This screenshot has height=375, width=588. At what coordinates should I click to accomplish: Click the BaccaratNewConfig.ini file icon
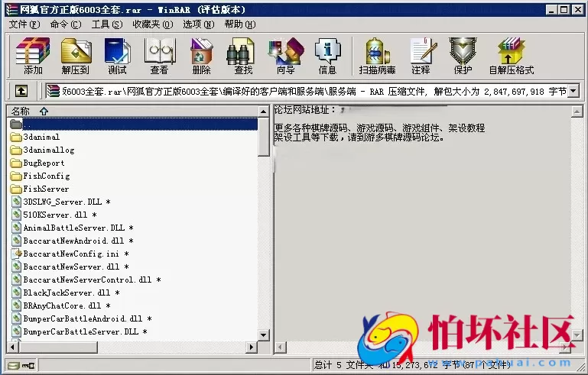click(x=17, y=254)
